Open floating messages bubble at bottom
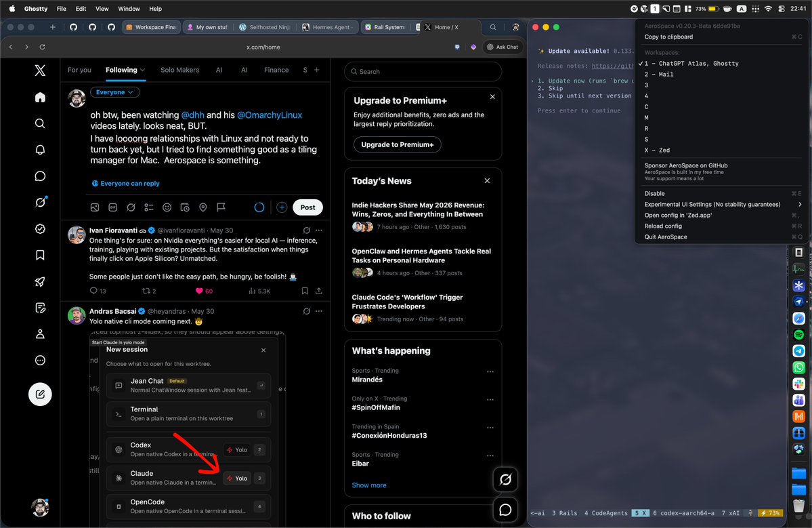 tap(505, 510)
